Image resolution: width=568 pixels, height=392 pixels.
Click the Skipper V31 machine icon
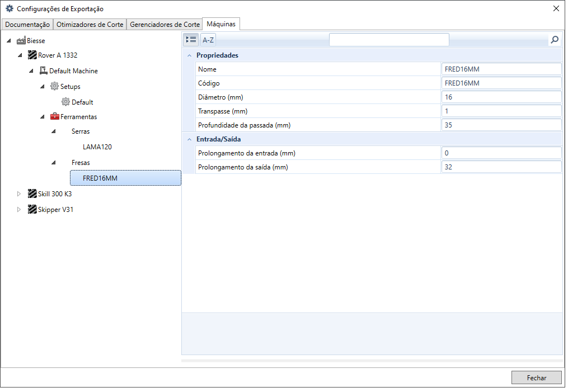pyautogui.click(x=32, y=209)
